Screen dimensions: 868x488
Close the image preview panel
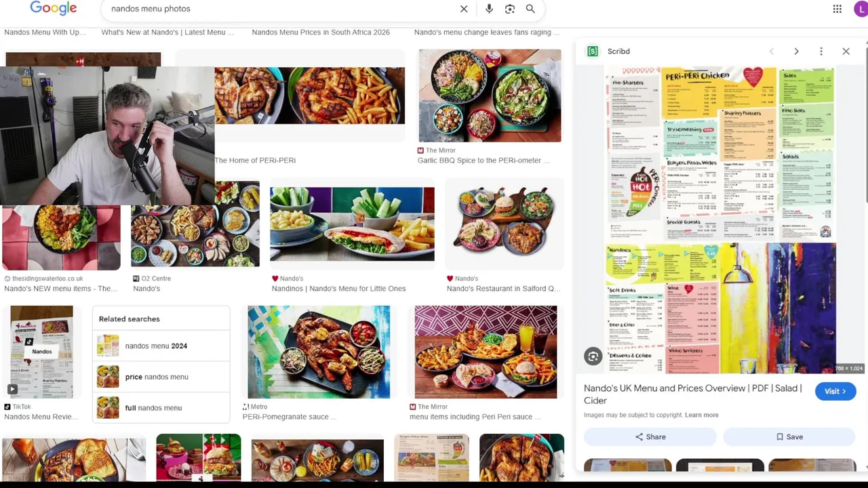(846, 52)
